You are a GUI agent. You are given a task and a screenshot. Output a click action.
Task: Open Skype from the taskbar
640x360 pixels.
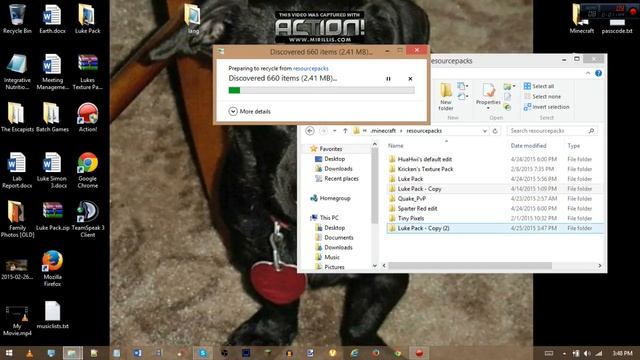point(202,353)
